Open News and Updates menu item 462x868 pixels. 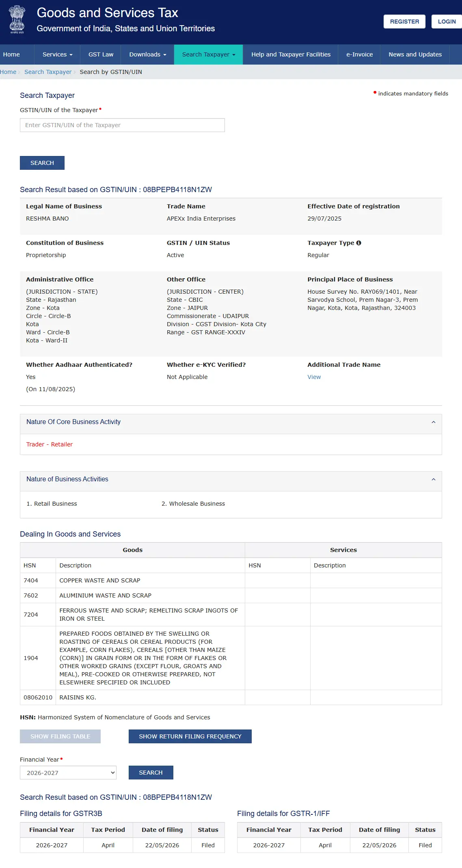click(x=415, y=54)
